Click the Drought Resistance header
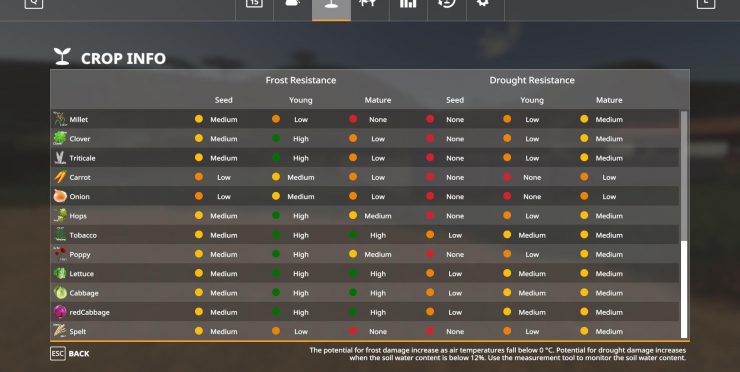 coord(532,80)
